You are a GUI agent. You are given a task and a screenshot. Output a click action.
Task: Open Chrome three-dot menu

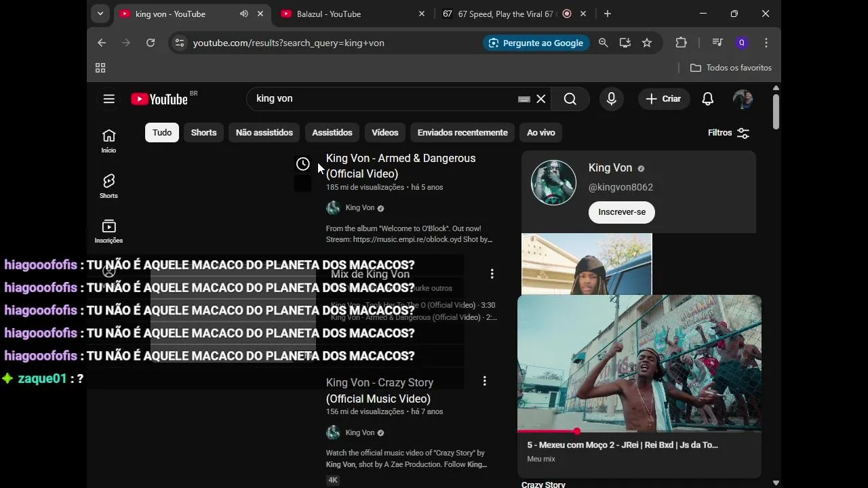766,43
